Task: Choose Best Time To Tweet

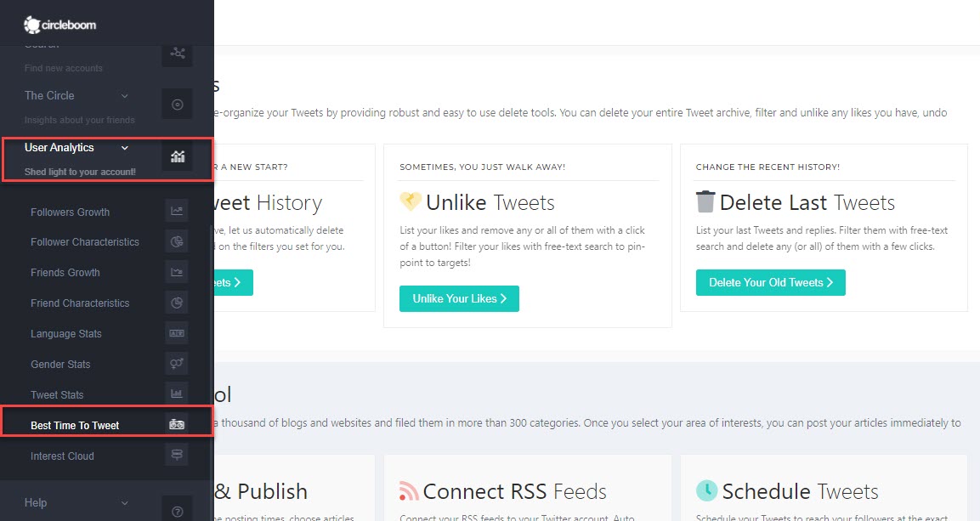Action: pyautogui.click(x=75, y=426)
